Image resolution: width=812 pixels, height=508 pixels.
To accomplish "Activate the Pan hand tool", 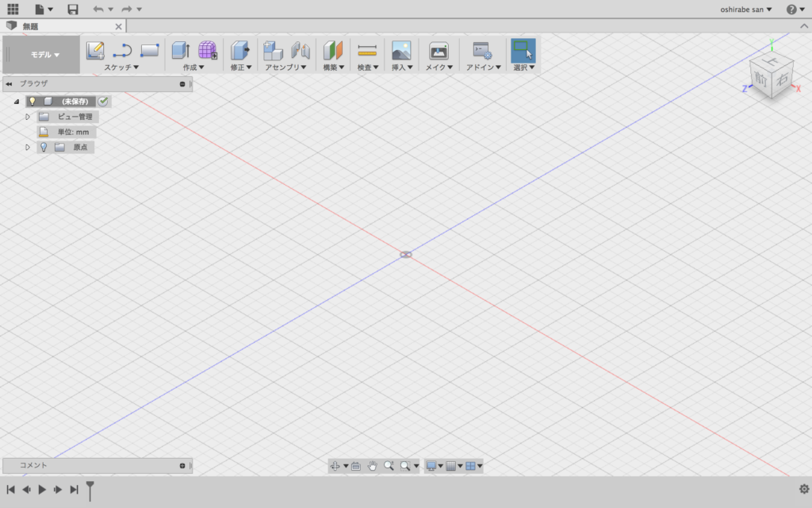I will [x=373, y=466].
